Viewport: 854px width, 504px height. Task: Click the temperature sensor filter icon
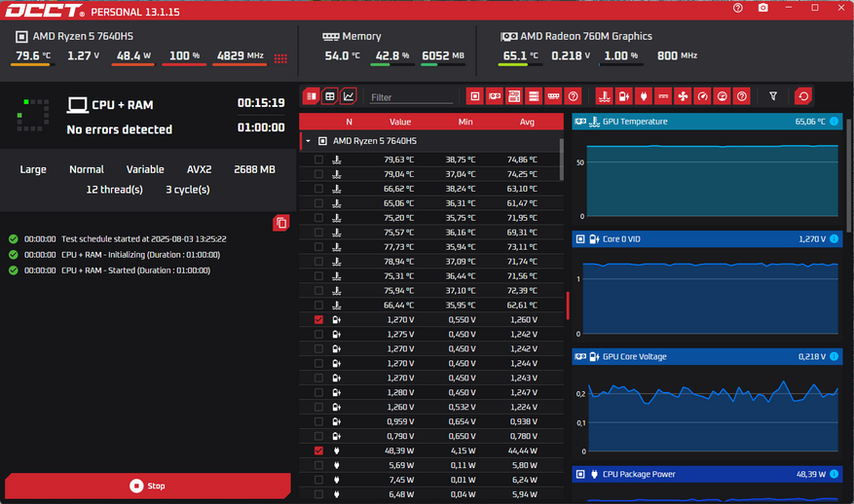(604, 96)
